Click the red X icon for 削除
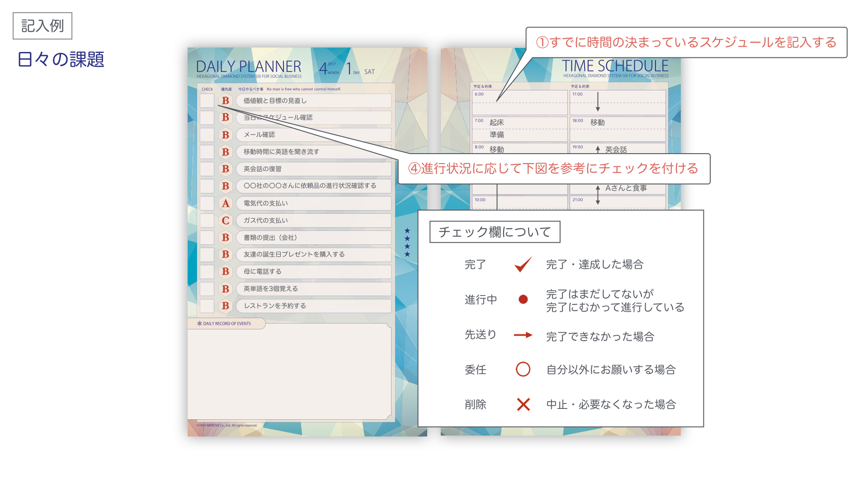This screenshot has height=488, width=868. [x=523, y=404]
